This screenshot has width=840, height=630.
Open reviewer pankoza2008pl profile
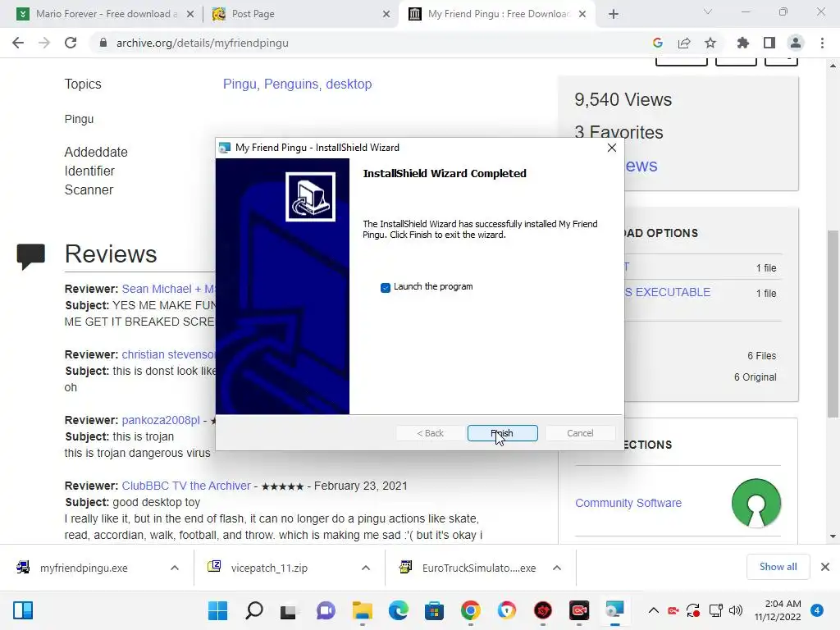[161, 420]
